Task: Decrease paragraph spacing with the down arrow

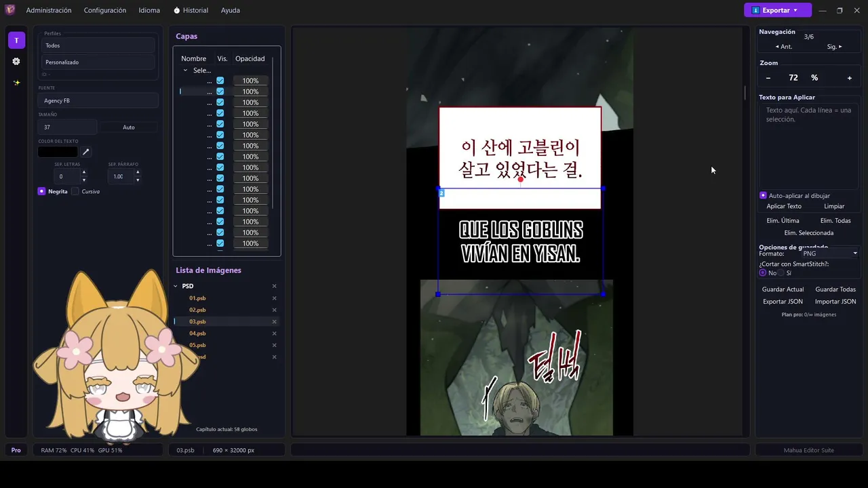Action: (x=138, y=180)
